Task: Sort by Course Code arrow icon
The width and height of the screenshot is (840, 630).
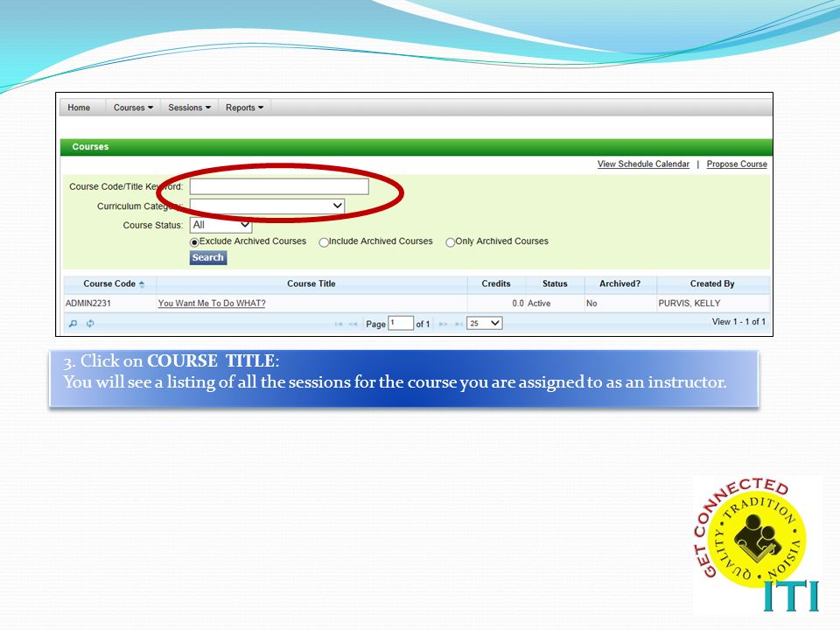Action: (x=142, y=283)
